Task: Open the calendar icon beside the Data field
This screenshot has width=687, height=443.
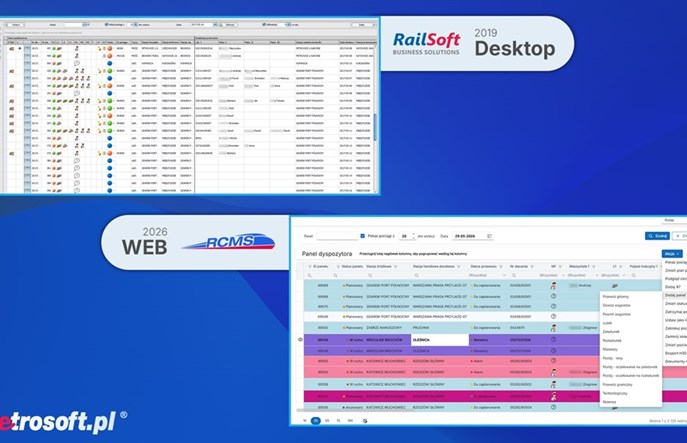Action: [x=489, y=236]
